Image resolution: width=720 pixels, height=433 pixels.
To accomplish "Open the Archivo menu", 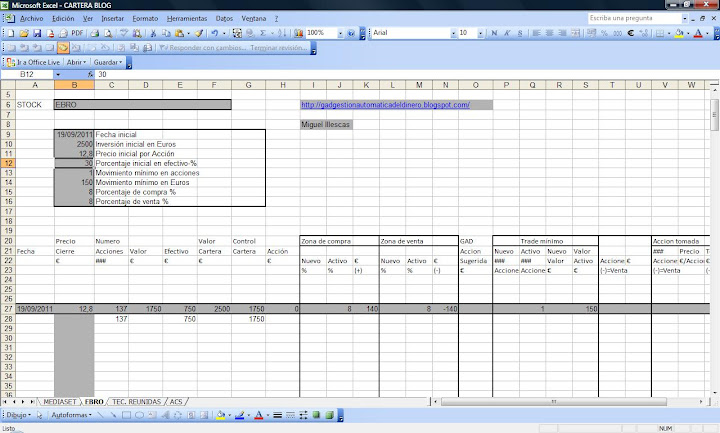I will point(32,19).
